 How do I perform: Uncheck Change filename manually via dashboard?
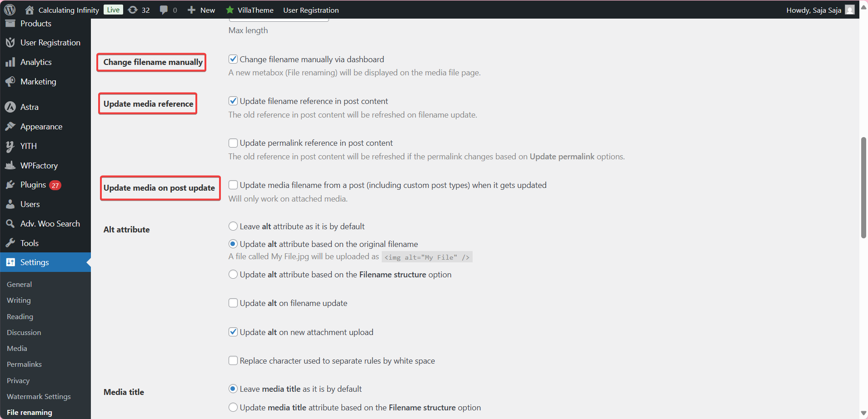233,59
